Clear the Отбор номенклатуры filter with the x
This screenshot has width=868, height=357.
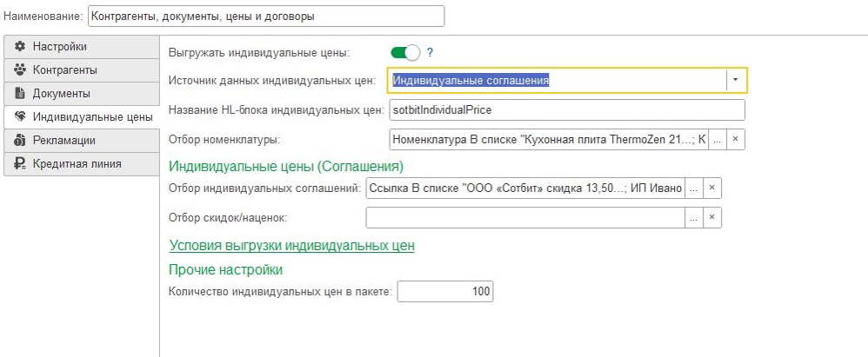tap(735, 140)
